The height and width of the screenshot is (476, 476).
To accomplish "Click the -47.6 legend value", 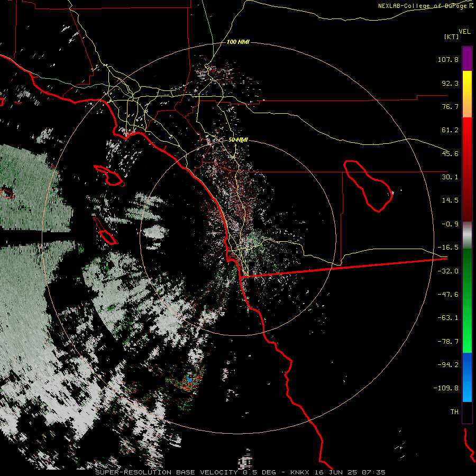I will pyautogui.click(x=448, y=295).
